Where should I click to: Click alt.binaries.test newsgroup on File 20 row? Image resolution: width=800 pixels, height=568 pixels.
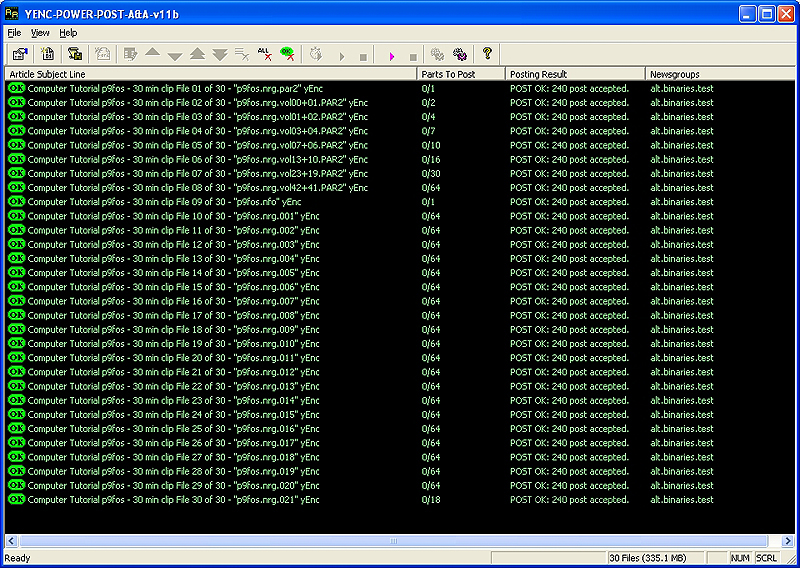click(x=682, y=358)
